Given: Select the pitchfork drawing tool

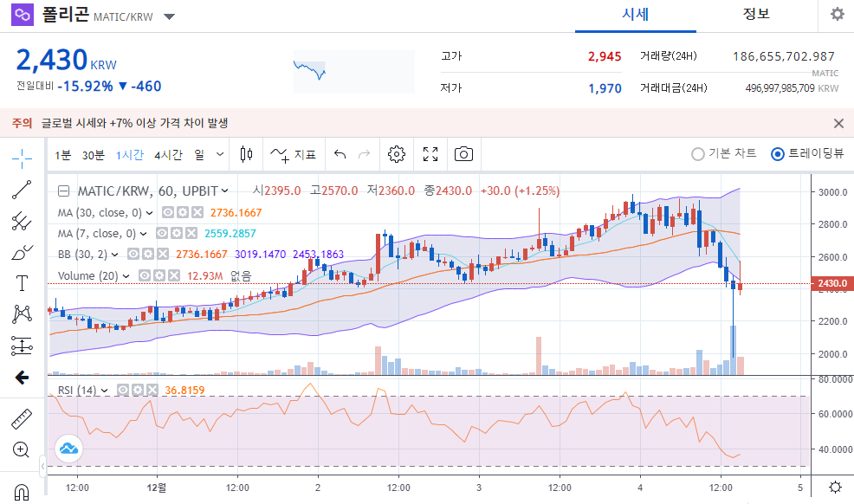Looking at the screenshot, I should coord(22,221).
